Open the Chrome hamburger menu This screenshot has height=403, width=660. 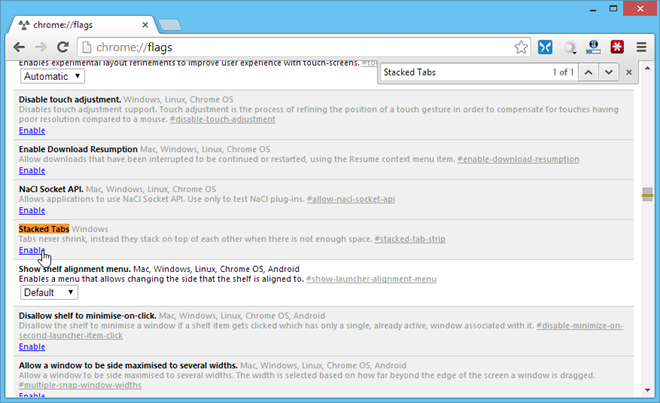[x=642, y=47]
